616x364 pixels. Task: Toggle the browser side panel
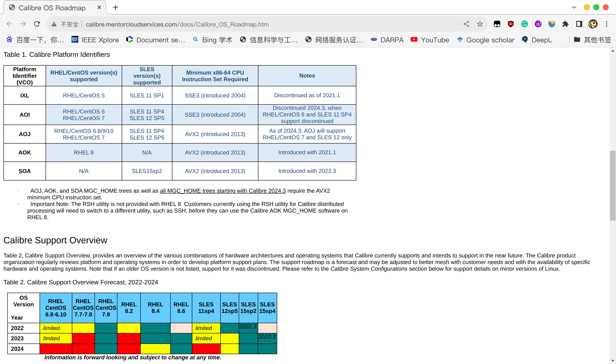tap(579, 24)
